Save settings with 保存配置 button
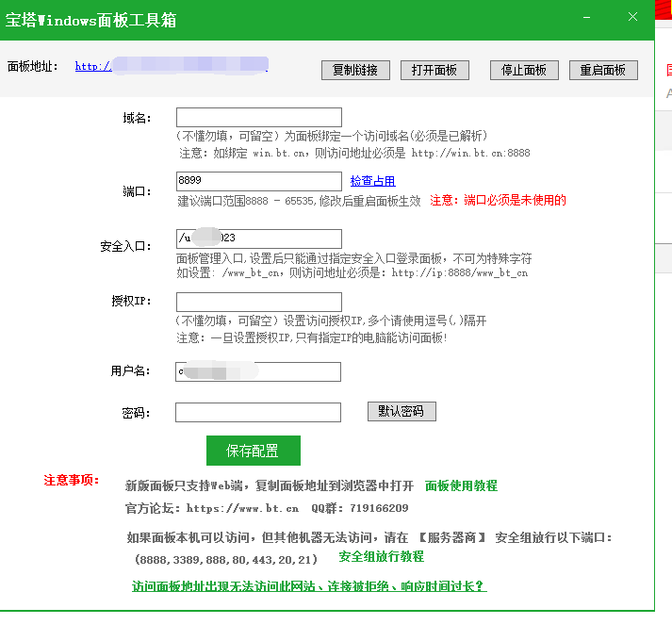 [x=254, y=451]
